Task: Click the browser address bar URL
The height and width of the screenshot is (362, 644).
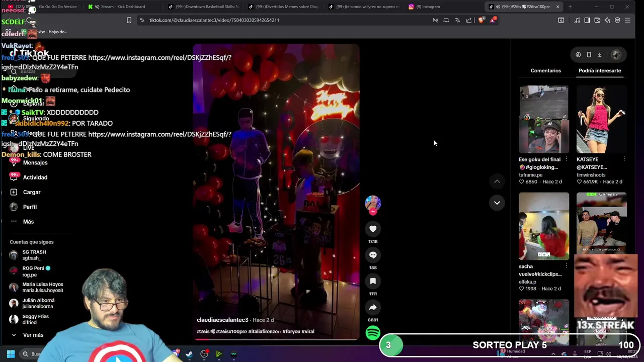Action: coord(214,20)
